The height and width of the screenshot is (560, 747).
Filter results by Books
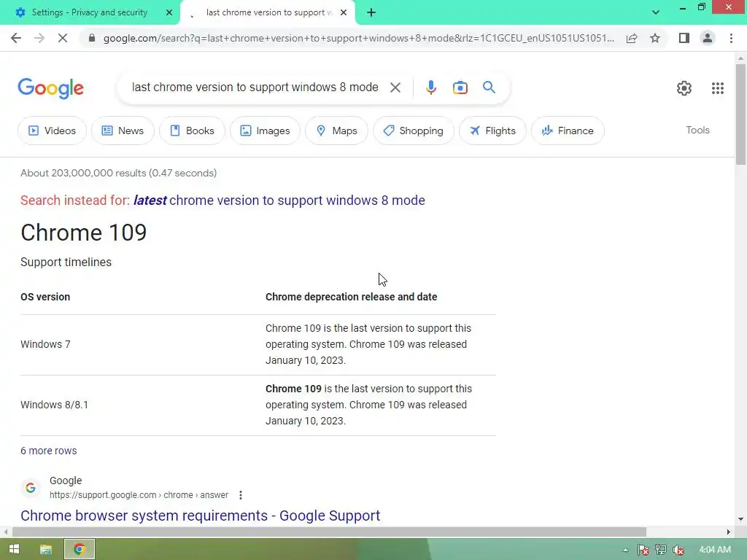[192, 131]
